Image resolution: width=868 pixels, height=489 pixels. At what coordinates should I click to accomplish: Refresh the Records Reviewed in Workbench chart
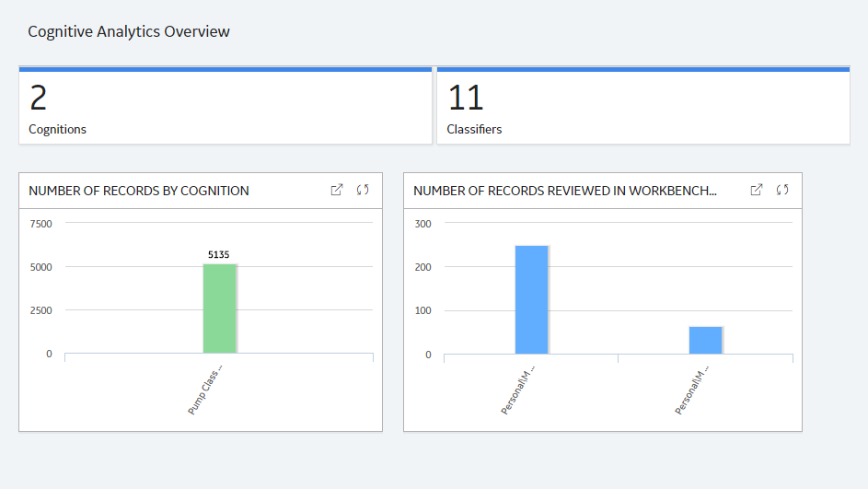coord(782,190)
